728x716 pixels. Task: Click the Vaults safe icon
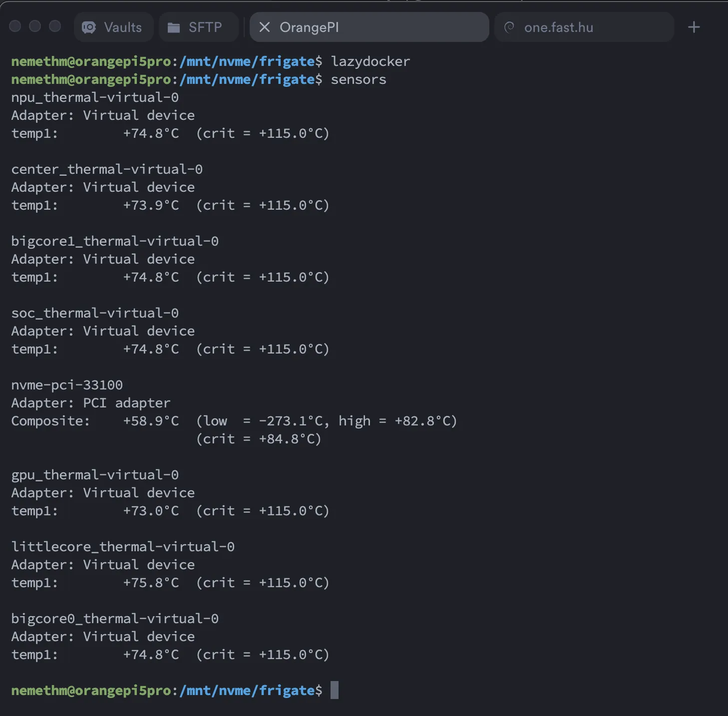coord(89,27)
